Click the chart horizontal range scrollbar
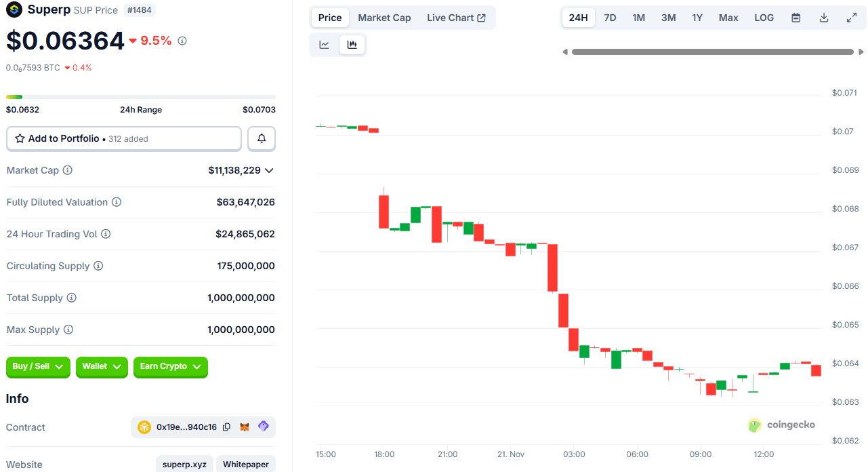 pyautogui.click(x=712, y=52)
